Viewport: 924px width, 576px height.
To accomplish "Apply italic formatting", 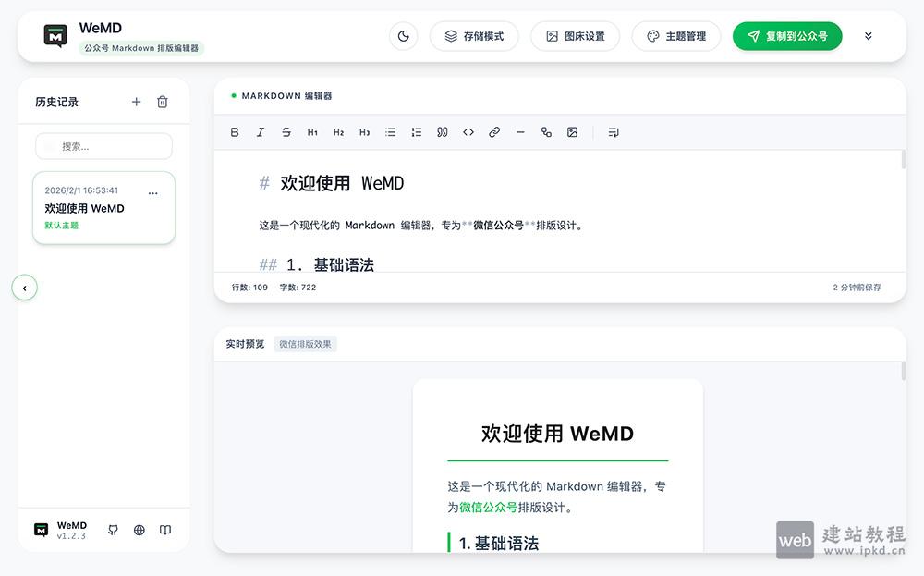I will pyautogui.click(x=261, y=131).
